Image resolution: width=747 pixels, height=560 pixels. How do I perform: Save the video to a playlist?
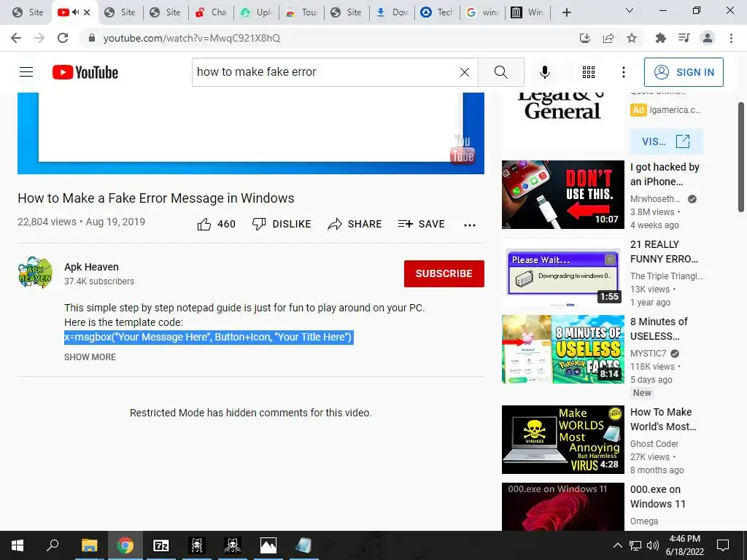[421, 225]
